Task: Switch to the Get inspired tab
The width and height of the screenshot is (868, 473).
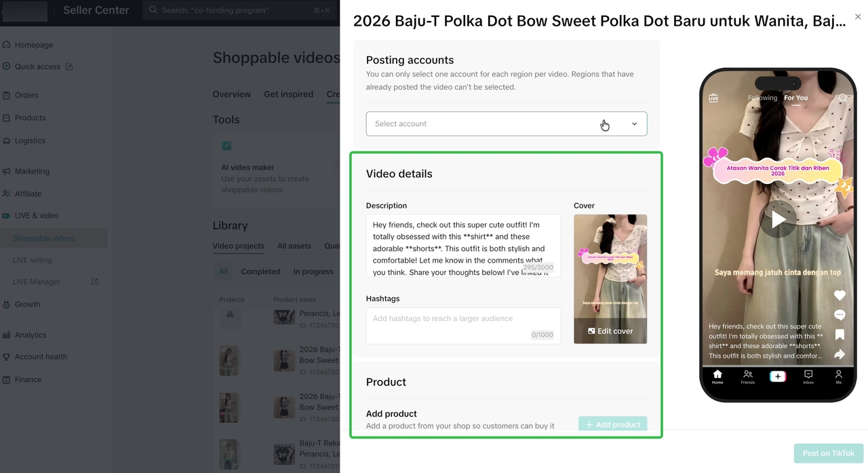Action: click(x=289, y=94)
